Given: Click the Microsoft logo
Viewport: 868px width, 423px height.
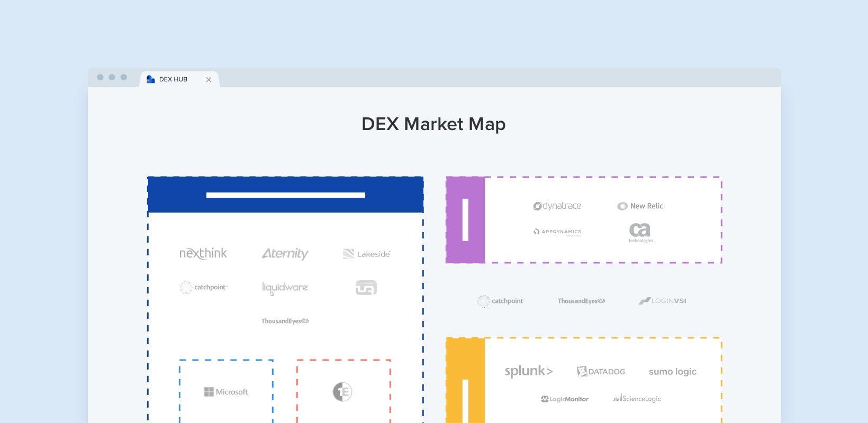Looking at the screenshot, I should (226, 392).
